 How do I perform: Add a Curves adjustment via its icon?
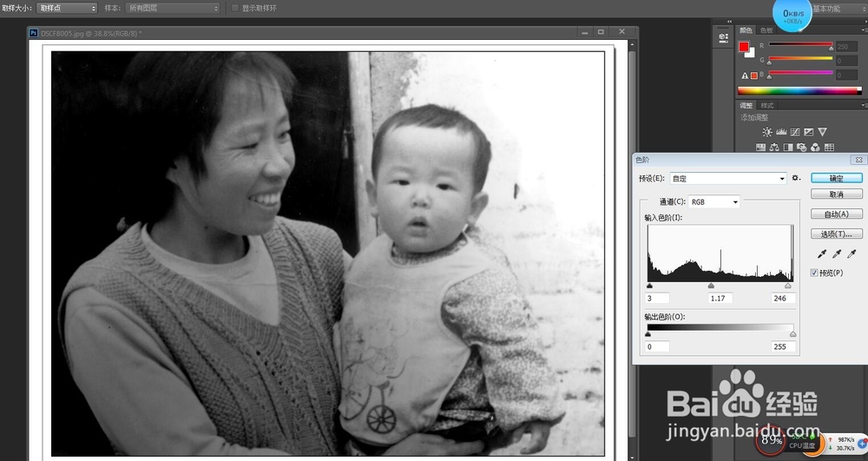coord(795,132)
